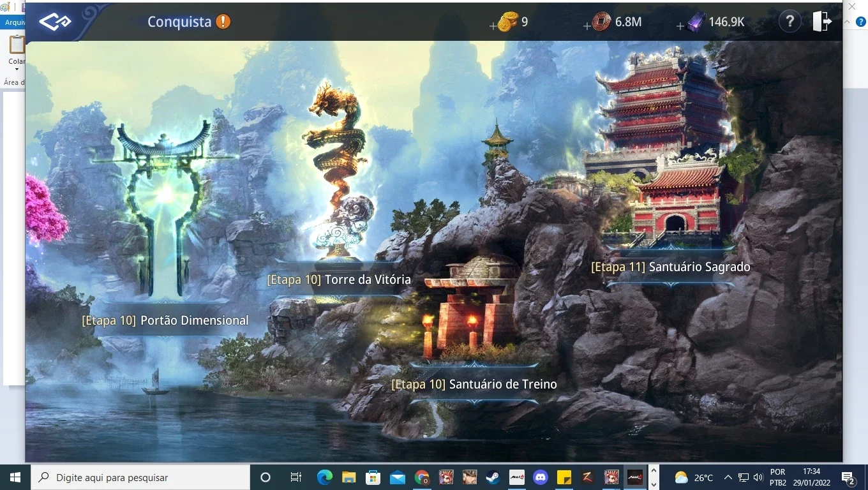Screen dimensions: 868x490
Task: Open the Windows Start menu
Action: click(x=15, y=477)
